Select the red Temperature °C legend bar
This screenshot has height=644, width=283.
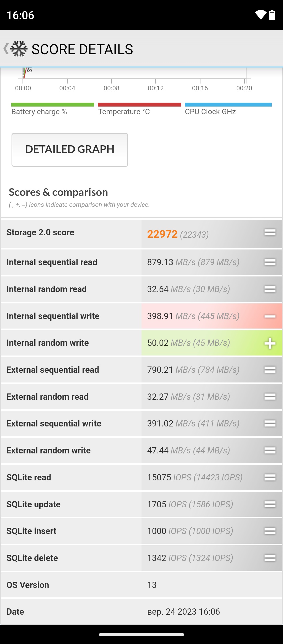coord(139,105)
